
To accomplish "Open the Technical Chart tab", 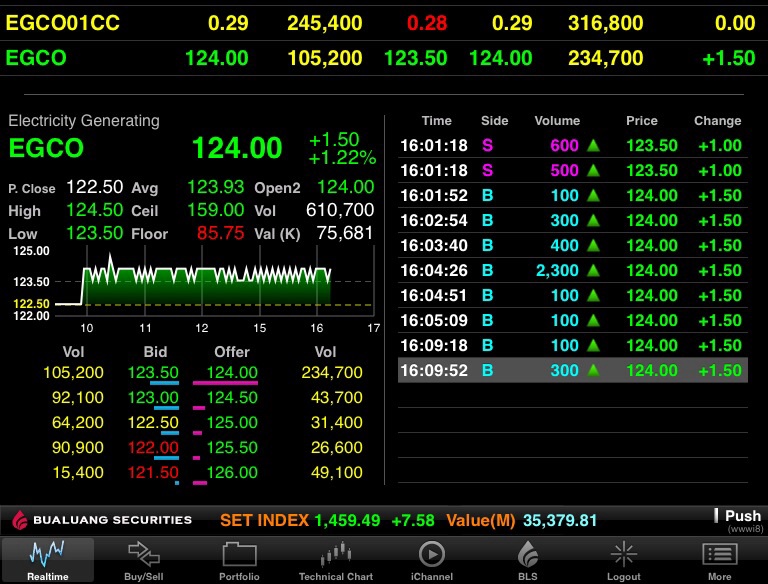I will (336, 560).
